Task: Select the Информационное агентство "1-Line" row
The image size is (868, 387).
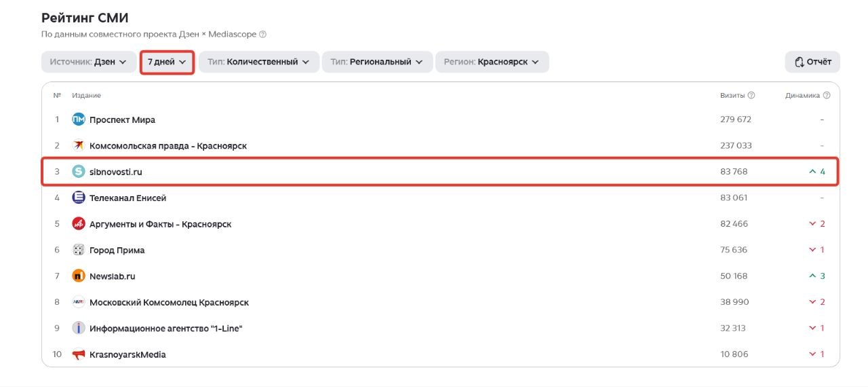Action: click(x=441, y=329)
